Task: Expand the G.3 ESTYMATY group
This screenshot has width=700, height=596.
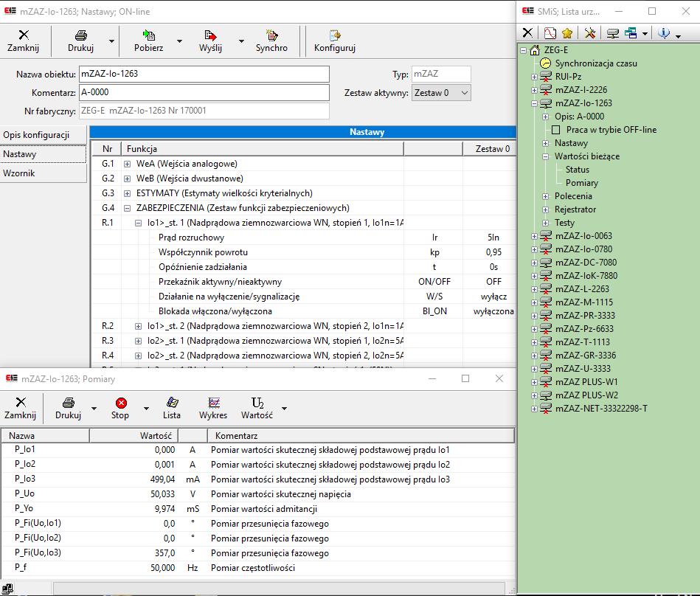Action: [x=127, y=194]
